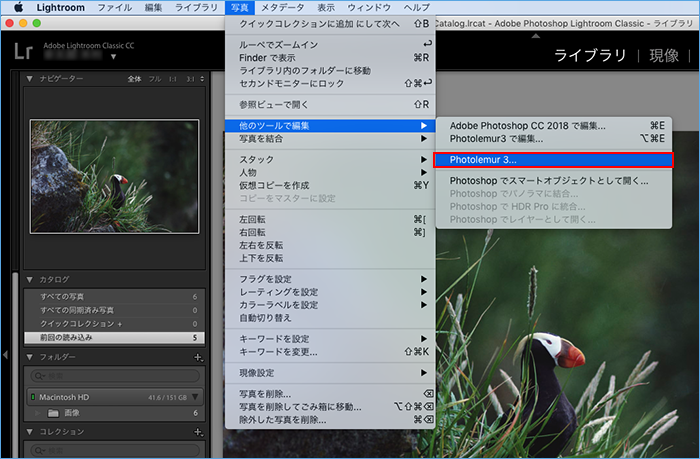700x459 pixels.
Task: Hide left panel with side arrow
Action: (x=5, y=355)
